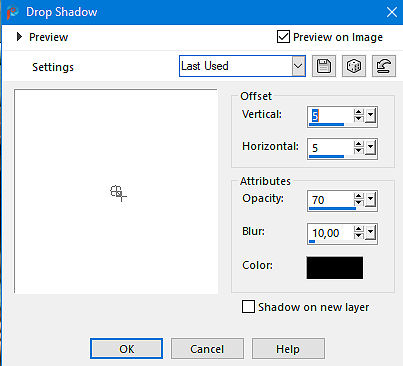403x366 pixels.
Task: Click the Help button
Action: point(288,349)
